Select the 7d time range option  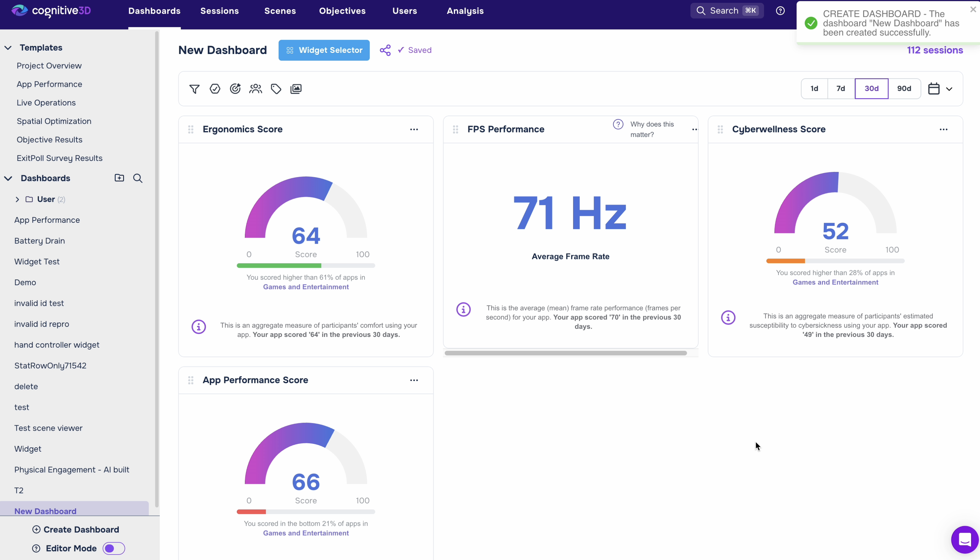pos(841,89)
